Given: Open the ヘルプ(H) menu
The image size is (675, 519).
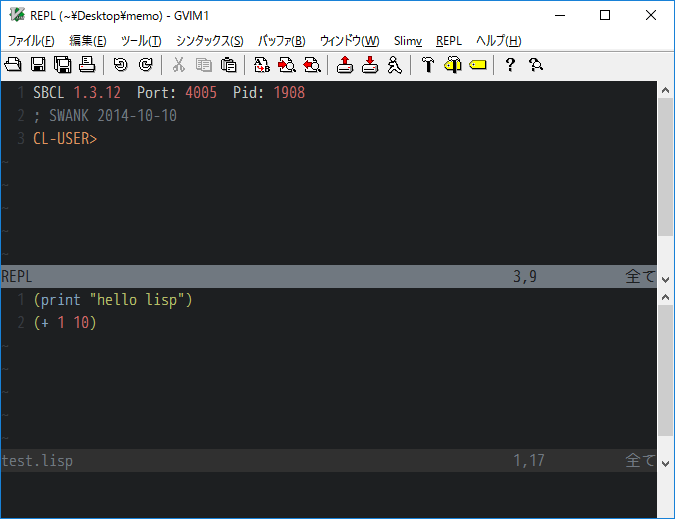Looking at the screenshot, I should coord(498,41).
